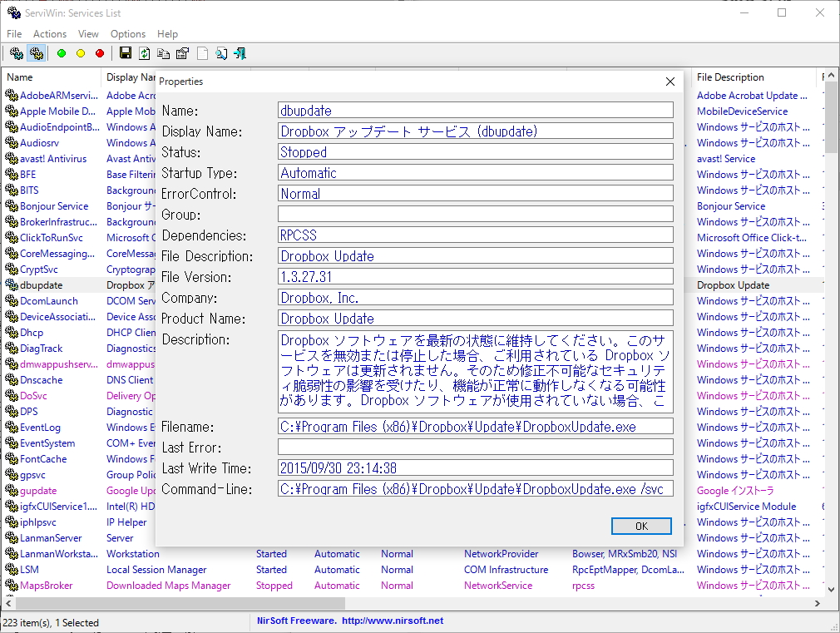Click the Exit door icon on toolbar
The height and width of the screenshot is (633, 840).
239,52
